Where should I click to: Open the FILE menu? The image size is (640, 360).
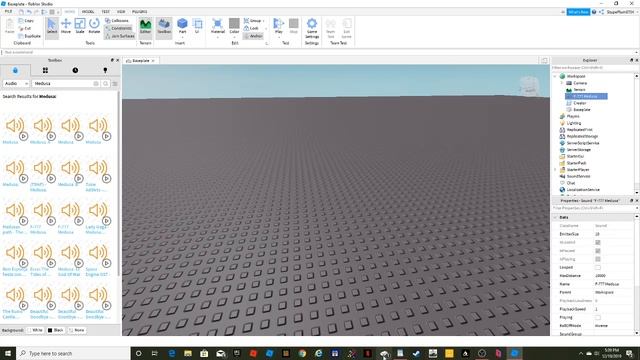coord(8,11)
